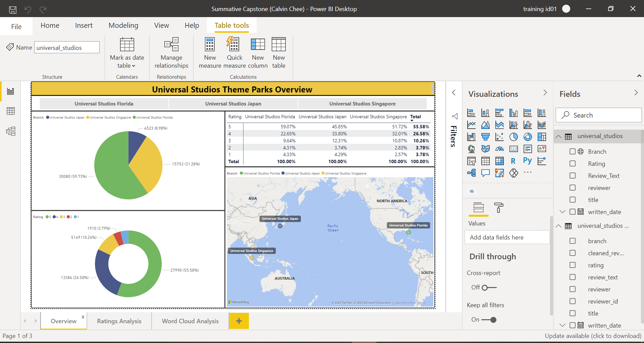Click the Universal Studios Japan slicer button
The image size is (644, 343).
[x=233, y=104]
